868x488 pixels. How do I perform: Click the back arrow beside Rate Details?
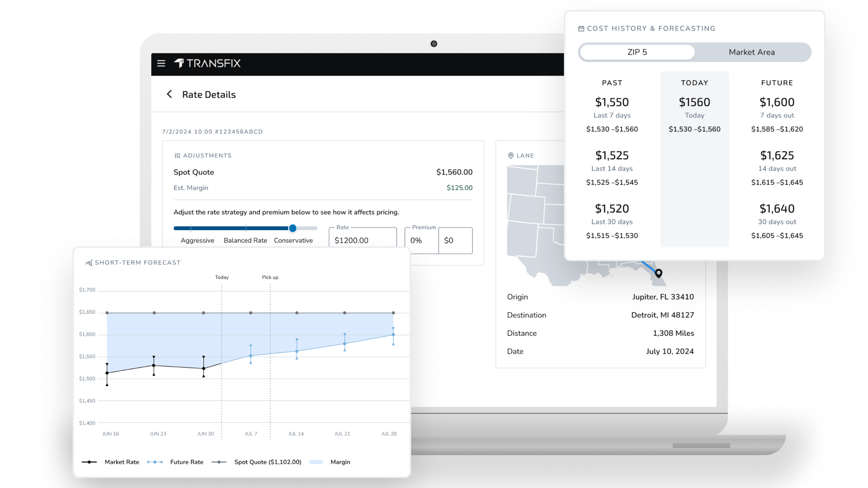(x=170, y=94)
